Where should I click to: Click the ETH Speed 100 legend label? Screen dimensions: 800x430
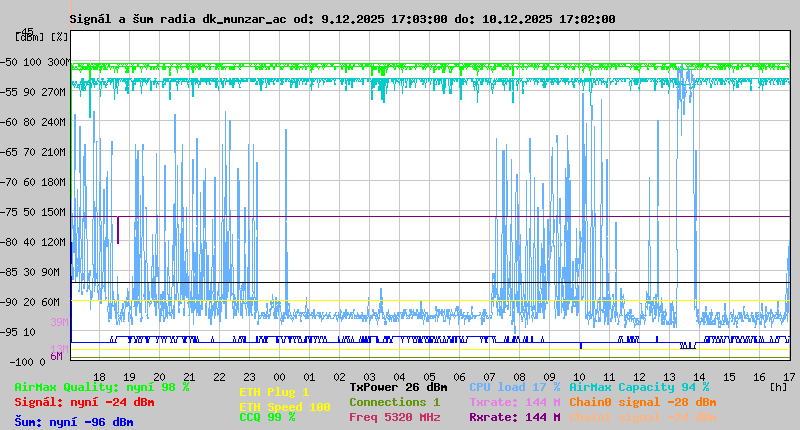(284, 407)
